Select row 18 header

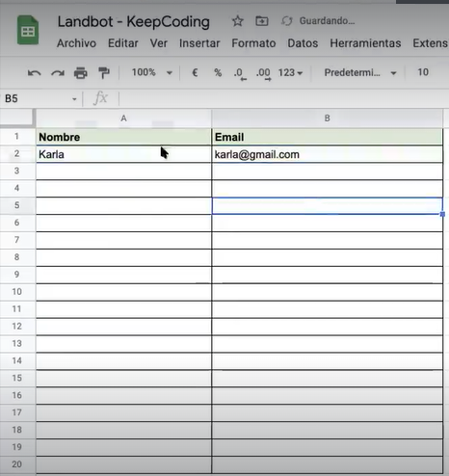(17, 430)
